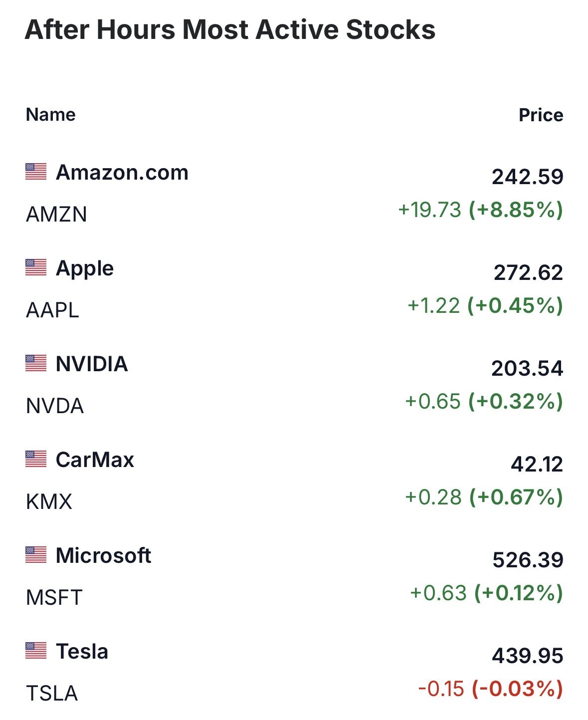Select the NVIDIA company name
588x720 pixels.
coord(92,364)
